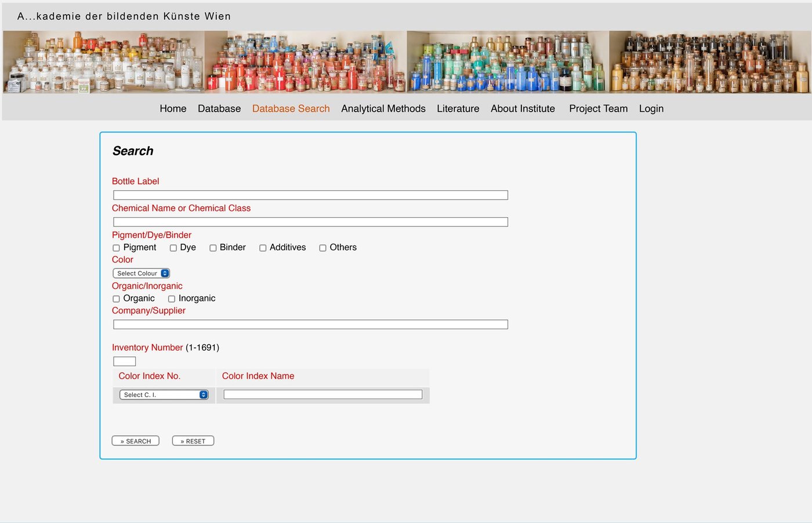Open the Select Colour dropdown
The image size is (812, 523).
(141, 273)
